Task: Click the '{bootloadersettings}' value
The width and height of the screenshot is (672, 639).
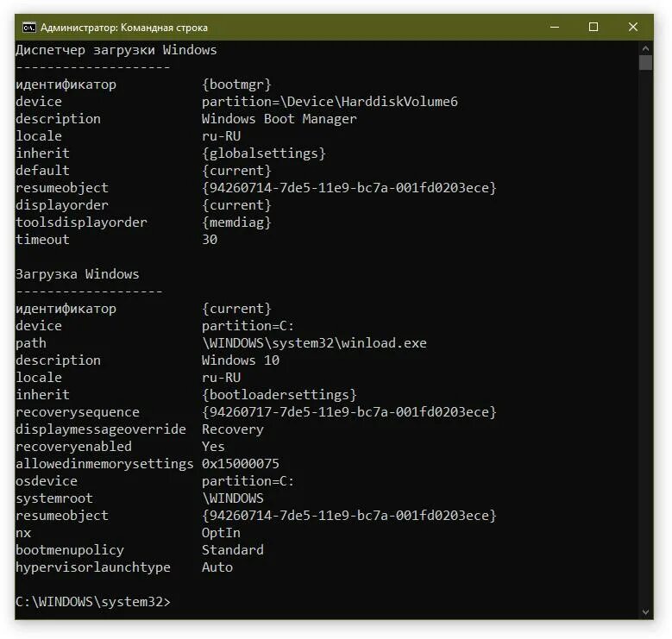Action: 279,395
